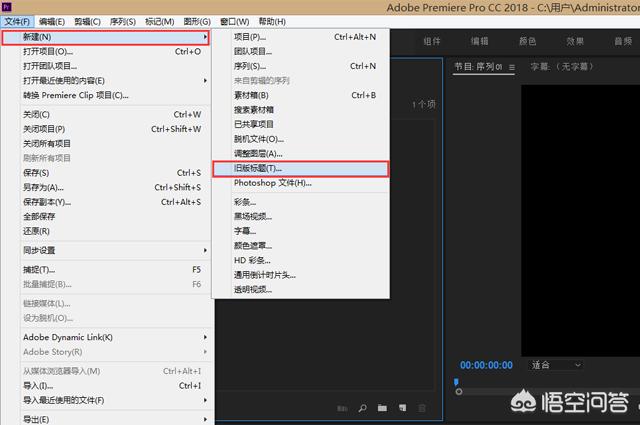Switch to the 编辑 workspace tab
This screenshot has width=640, height=425.
(x=480, y=41)
